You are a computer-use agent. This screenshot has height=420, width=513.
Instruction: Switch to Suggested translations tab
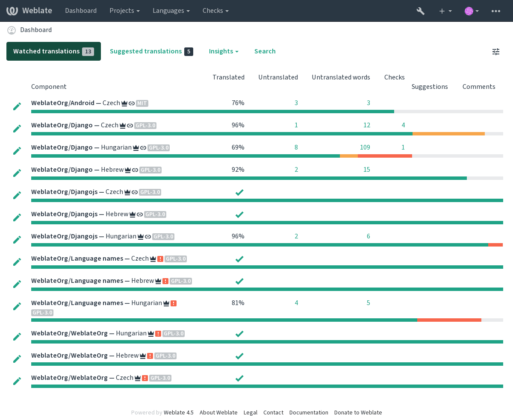pos(151,51)
